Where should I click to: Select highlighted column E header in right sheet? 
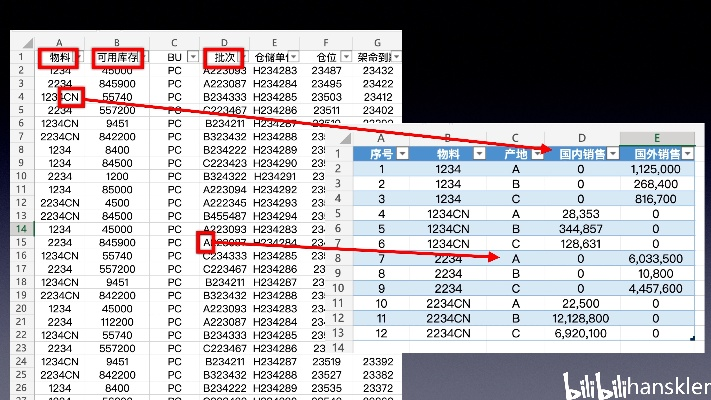point(657,138)
